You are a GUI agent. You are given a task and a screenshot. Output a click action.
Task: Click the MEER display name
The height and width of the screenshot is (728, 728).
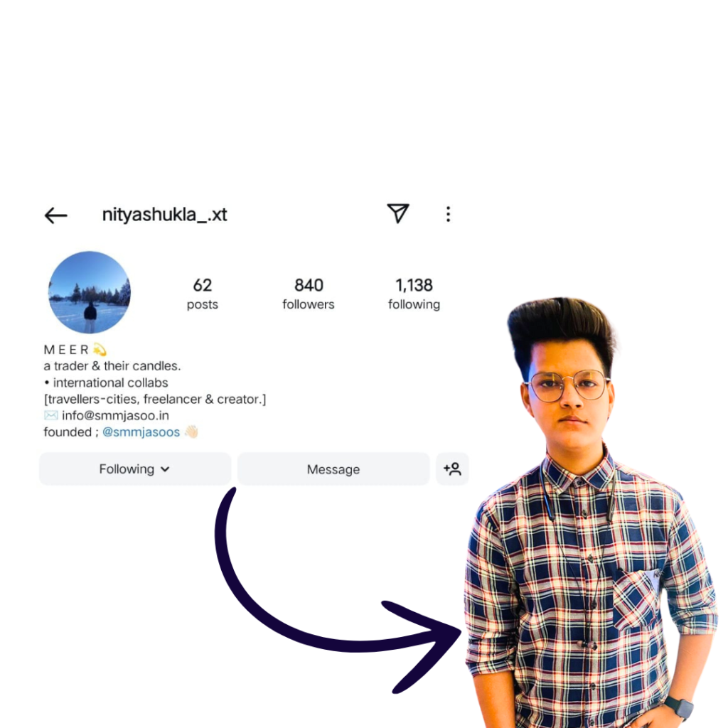(66, 350)
